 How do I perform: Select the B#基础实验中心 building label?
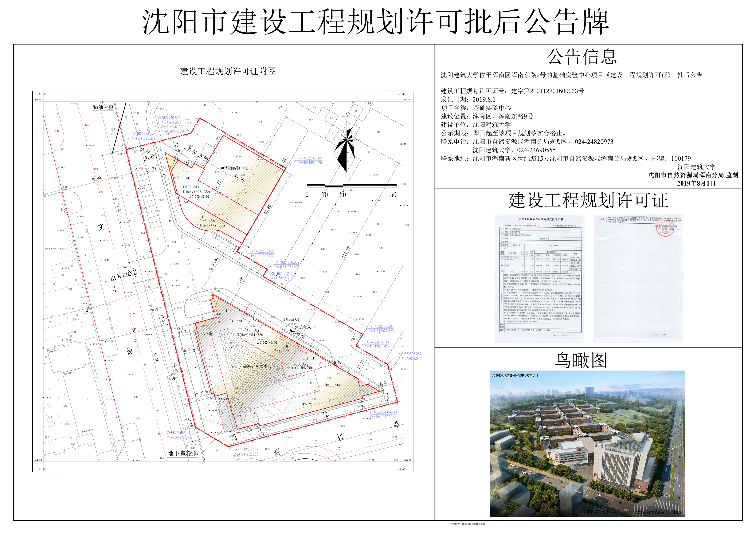pos(234,168)
